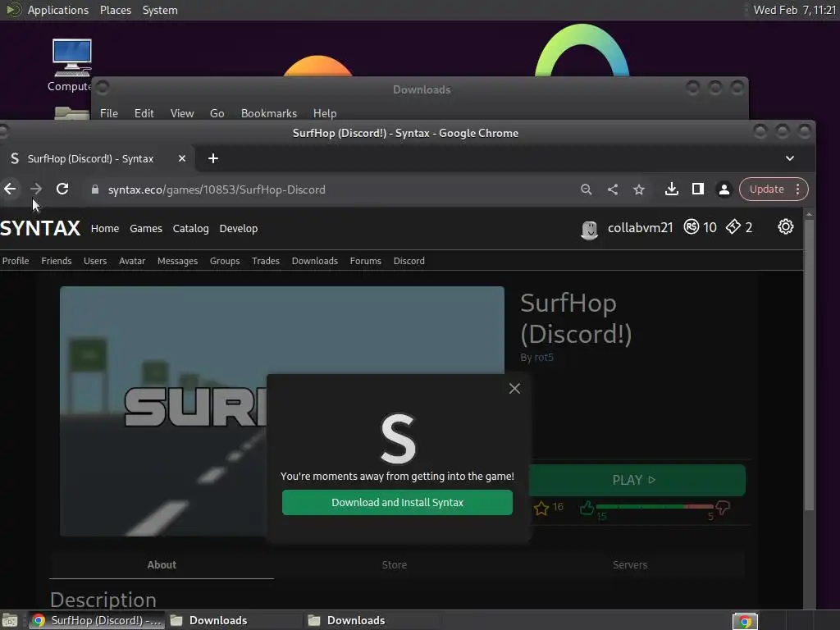The width and height of the screenshot is (840, 630).
Task: Click the padlock site info icon
Action: (x=95, y=189)
